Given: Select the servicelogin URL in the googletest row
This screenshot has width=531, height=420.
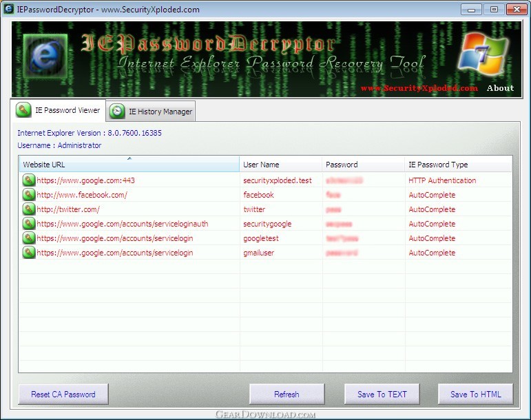Looking at the screenshot, I should [x=115, y=238].
